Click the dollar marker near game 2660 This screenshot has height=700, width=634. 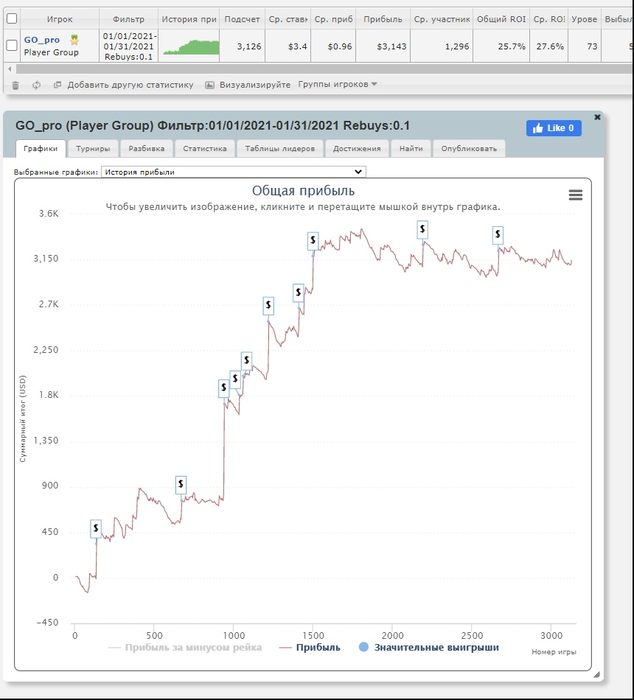pos(498,235)
